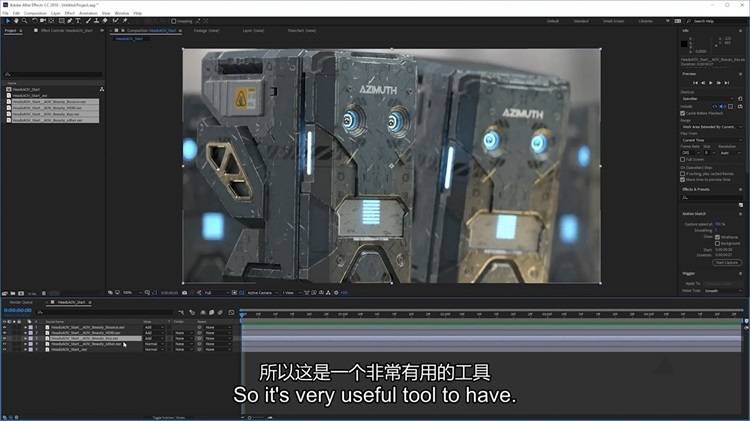Screen dimensions: 750x421
Task: Select the Zoom magnifier tool
Action: pos(24,21)
